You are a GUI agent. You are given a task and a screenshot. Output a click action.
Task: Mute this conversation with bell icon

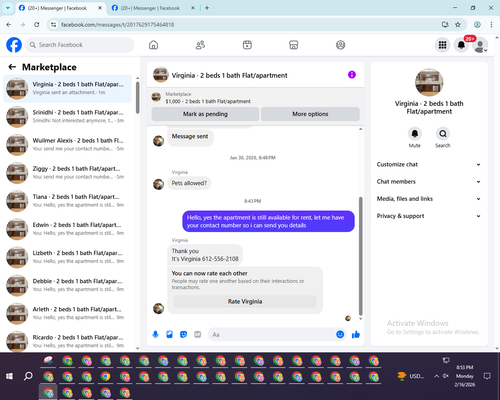415,134
